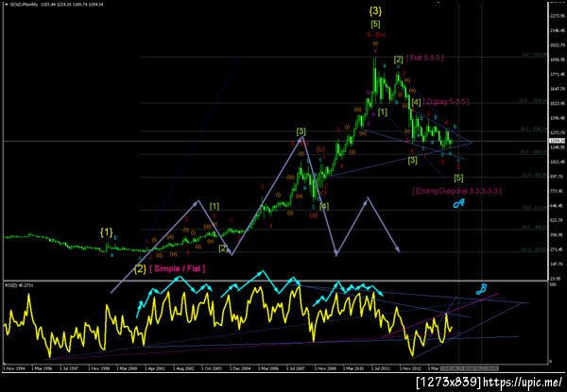567x392 pixels.
Task: Click the highlighted current price 1204.34 marker
Action: point(558,141)
